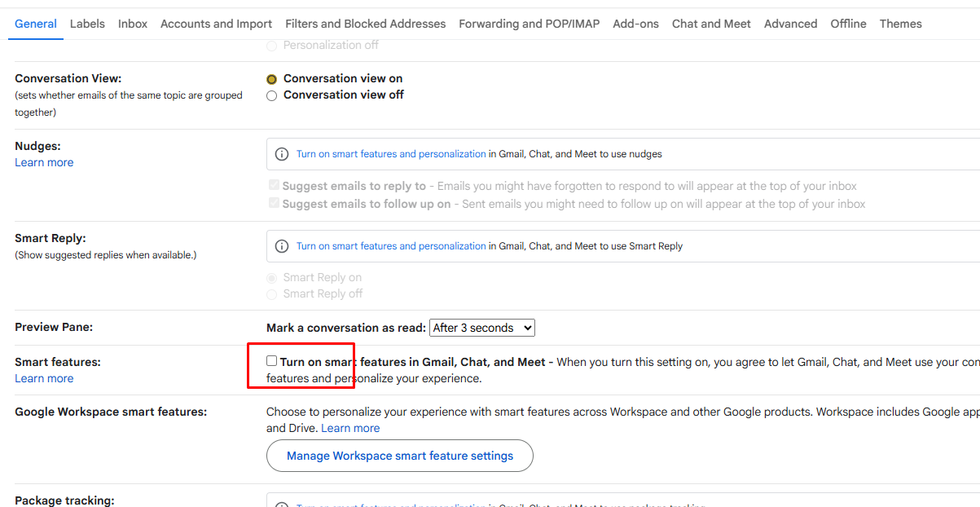Toggle Suggest emails to reply to checkbox

275,186
